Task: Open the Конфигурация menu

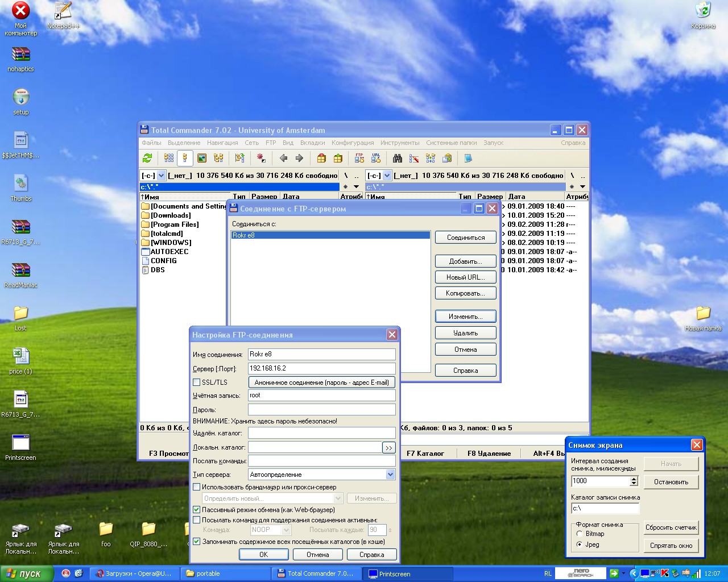Action: (353, 143)
